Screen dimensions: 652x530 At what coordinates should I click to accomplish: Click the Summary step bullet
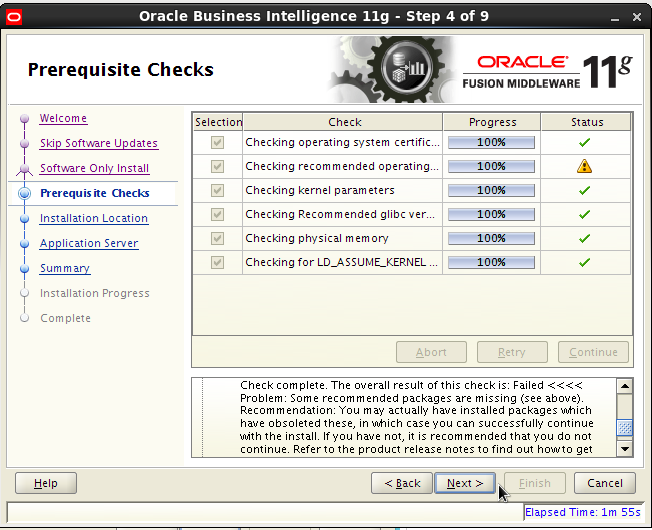pos(25,269)
